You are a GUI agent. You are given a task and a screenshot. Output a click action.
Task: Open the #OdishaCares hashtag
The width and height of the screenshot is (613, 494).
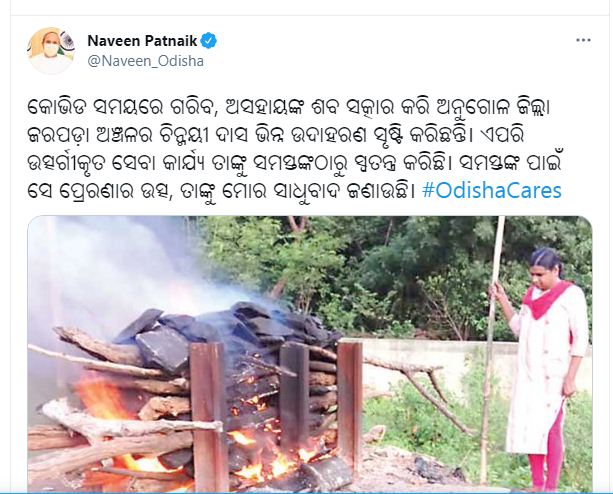coord(492,191)
